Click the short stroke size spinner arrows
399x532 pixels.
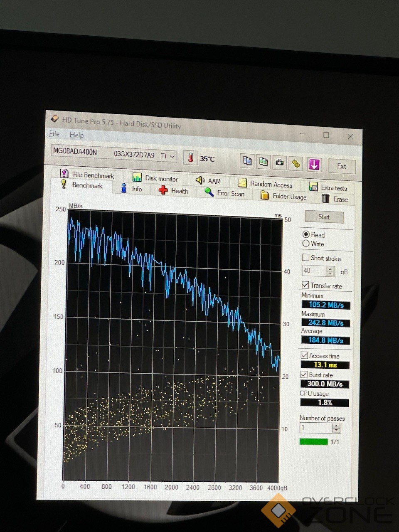330,271
